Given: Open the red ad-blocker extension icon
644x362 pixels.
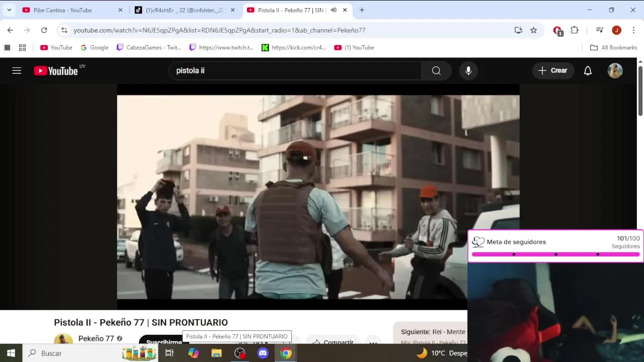Looking at the screenshot, I should coord(557,31).
